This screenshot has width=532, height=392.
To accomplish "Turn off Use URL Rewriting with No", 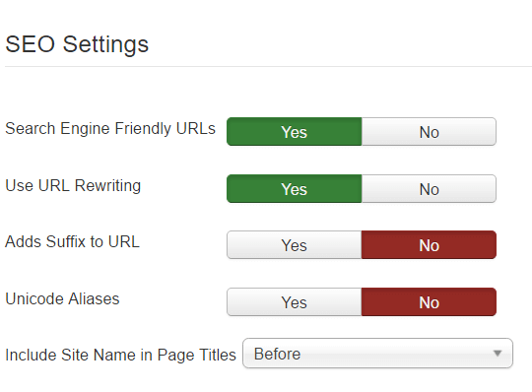I will point(429,188).
